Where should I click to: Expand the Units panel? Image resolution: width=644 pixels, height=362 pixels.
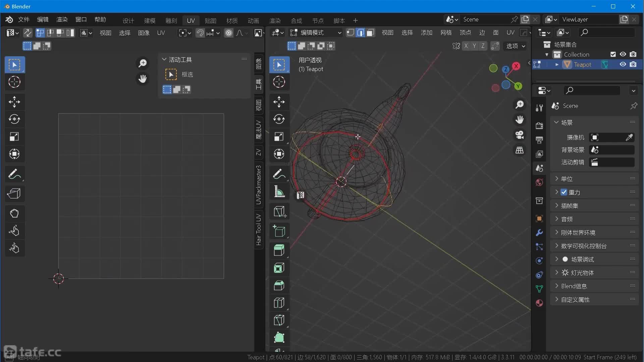pos(567,179)
